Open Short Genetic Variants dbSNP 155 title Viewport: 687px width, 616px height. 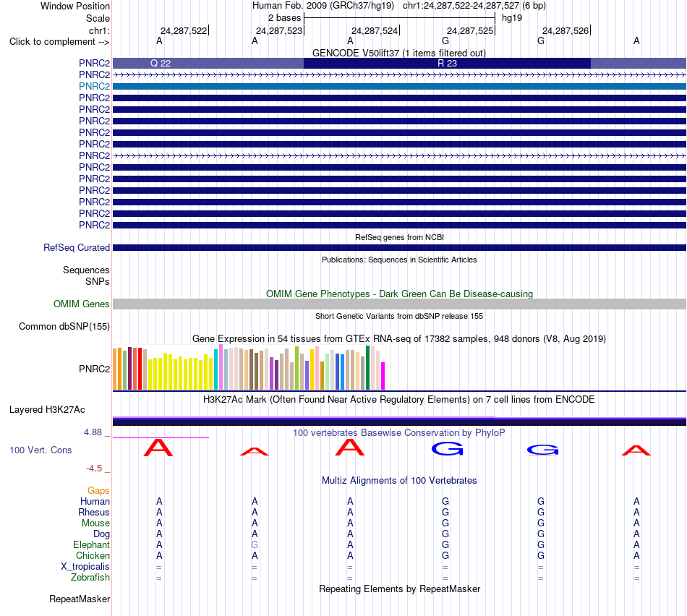399,316
